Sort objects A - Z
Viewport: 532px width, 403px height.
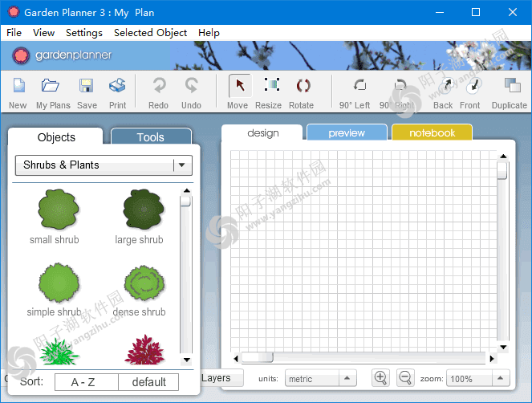click(x=87, y=382)
